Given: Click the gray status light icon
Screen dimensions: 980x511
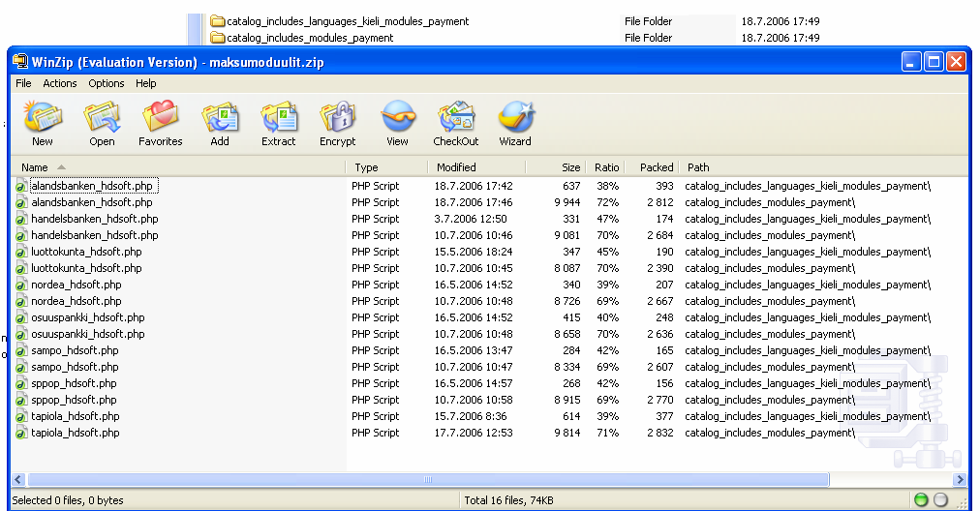Looking at the screenshot, I should (x=940, y=499).
